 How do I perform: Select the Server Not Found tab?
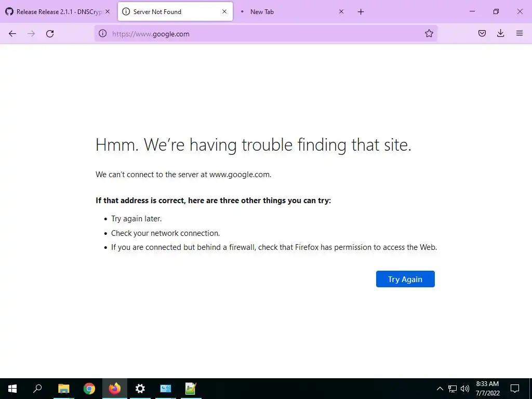[175, 11]
